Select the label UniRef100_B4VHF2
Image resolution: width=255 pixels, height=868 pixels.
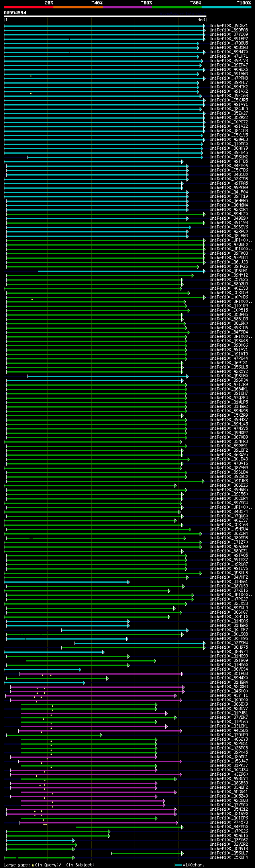(x=229, y=577)
